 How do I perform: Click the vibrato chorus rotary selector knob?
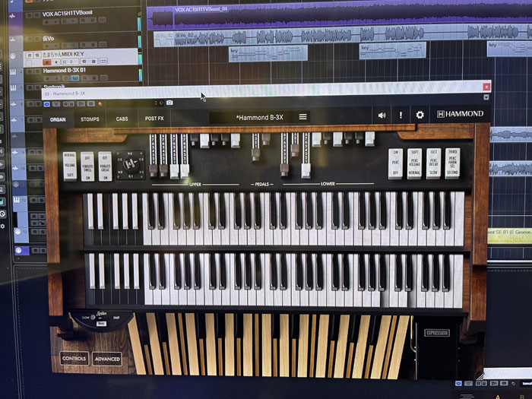131,165
